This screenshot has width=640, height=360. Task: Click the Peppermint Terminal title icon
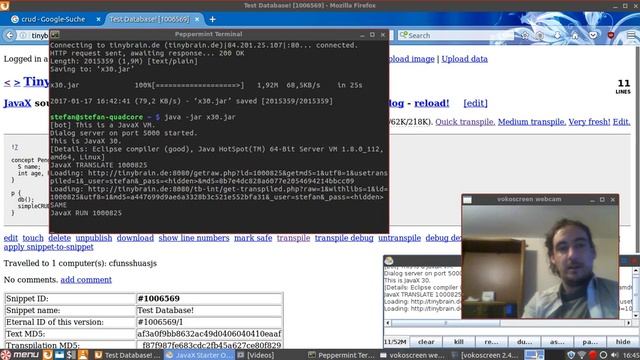pyautogui.click(x=55, y=34)
